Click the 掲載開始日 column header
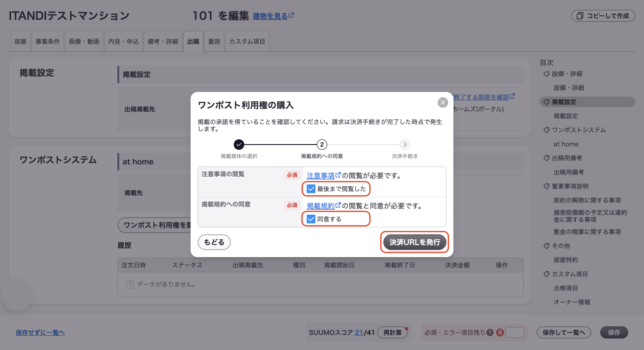Viewport: 644px width, 350px height. 339,265
